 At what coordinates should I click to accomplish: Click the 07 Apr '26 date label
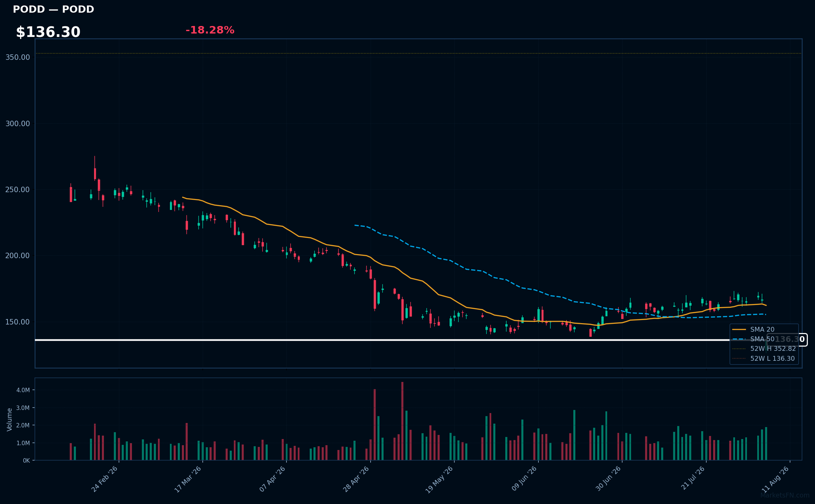272,479
